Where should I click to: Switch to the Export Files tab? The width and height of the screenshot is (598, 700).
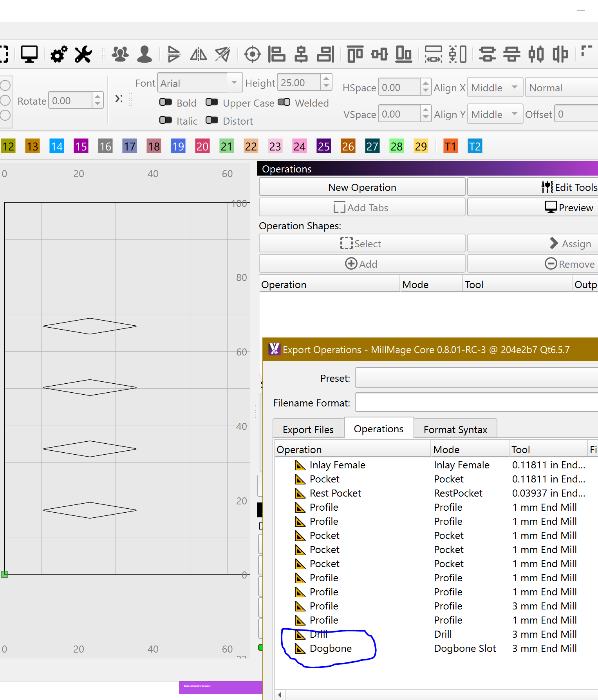(x=308, y=430)
